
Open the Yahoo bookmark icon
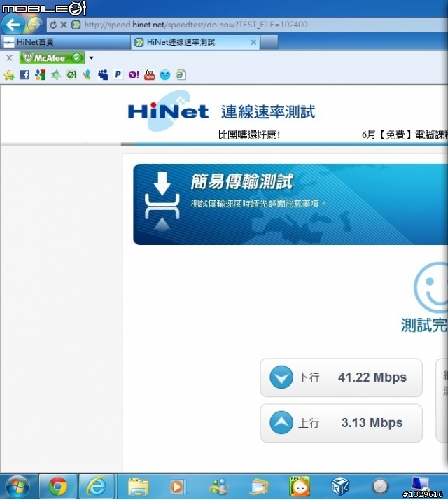tap(134, 75)
